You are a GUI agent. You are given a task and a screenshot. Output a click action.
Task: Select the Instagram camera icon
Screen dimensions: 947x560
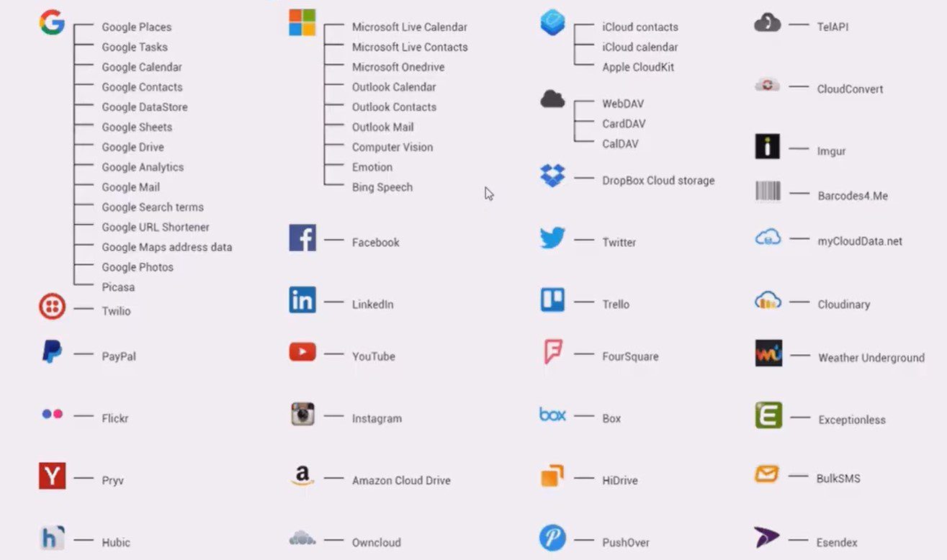pyautogui.click(x=302, y=414)
